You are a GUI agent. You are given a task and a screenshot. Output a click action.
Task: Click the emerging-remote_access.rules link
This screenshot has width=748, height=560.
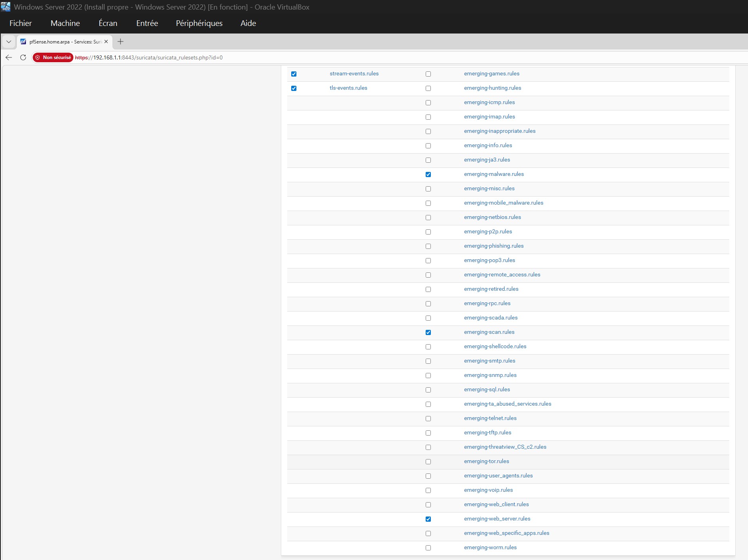coord(502,274)
